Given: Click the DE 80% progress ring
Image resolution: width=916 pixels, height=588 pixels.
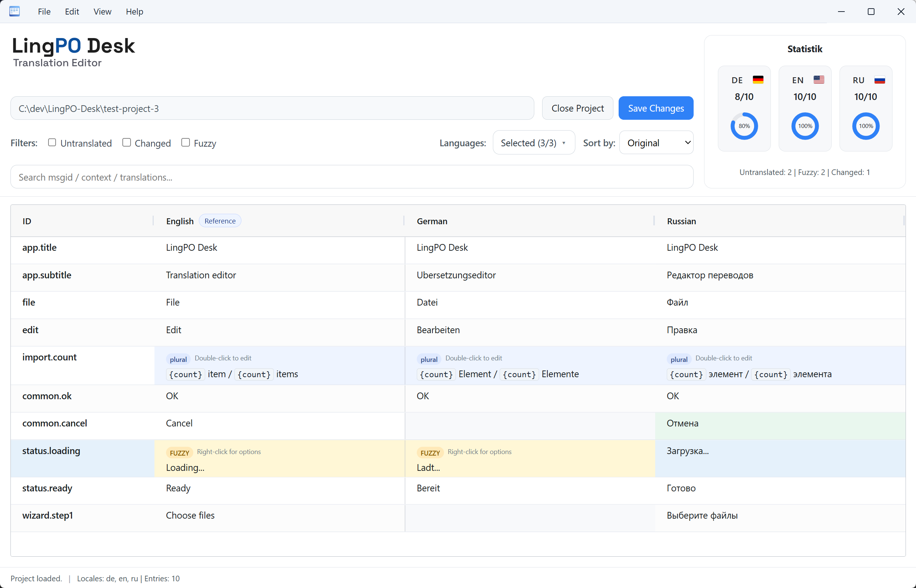Looking at the screenshot, I should tap(744, 126).
